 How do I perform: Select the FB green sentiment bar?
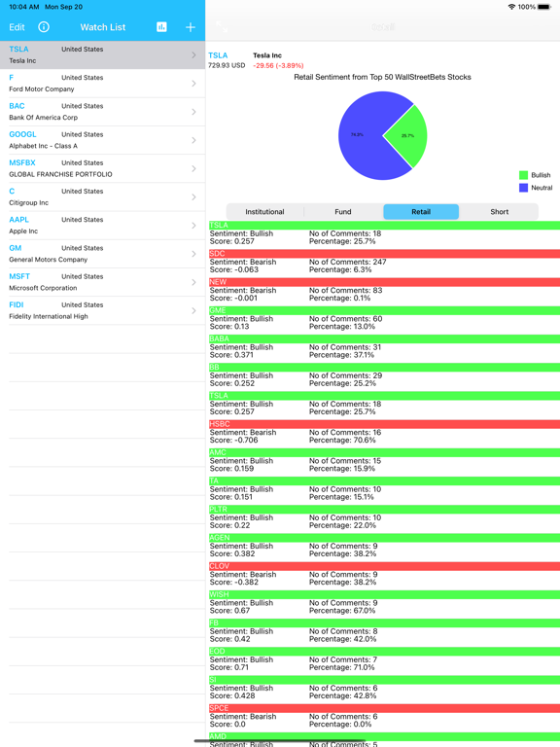tap(384, 623)
